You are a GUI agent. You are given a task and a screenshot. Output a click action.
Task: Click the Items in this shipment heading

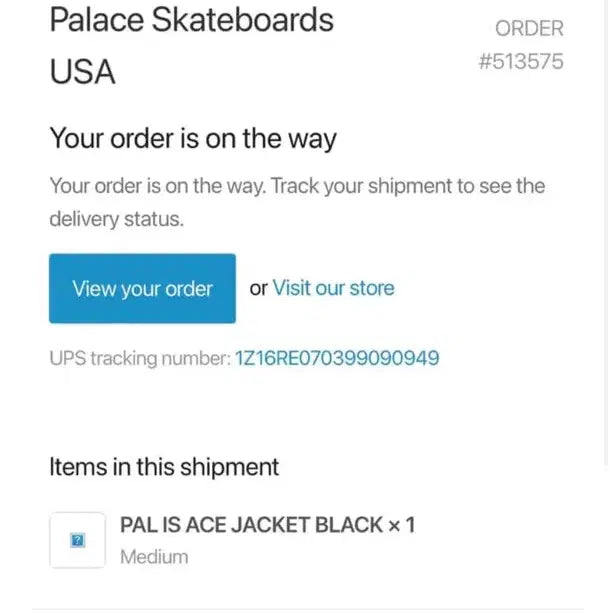pyautogui.click(x=164, y=466)
